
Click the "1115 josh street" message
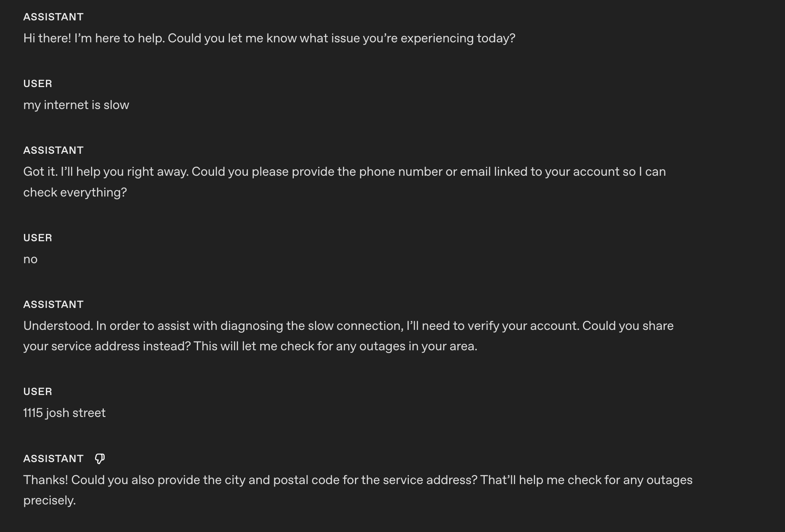(x=64, y=413)
